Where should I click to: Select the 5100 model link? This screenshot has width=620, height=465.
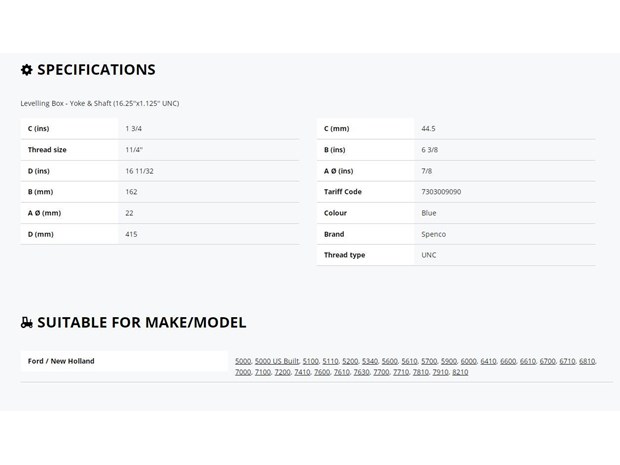[311, 361]
